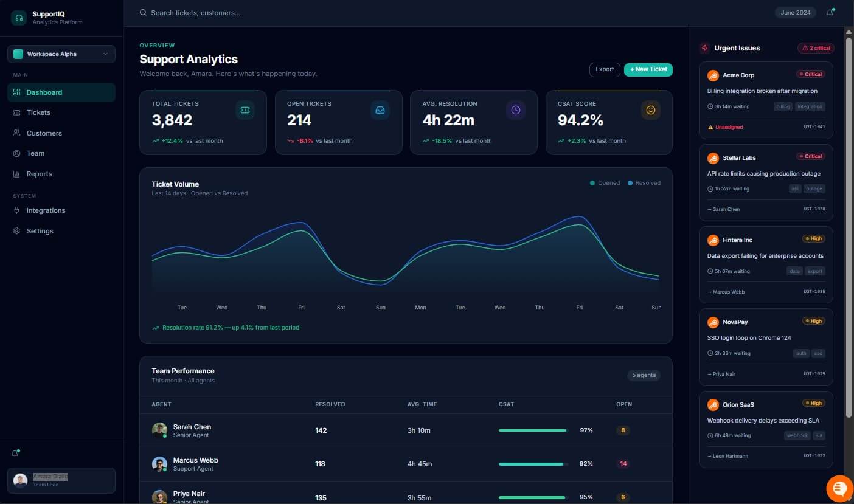Click the outage tag on Stellar Labs
The height and width of the screenshot is (504, 854).
click(x=814, y=189)
